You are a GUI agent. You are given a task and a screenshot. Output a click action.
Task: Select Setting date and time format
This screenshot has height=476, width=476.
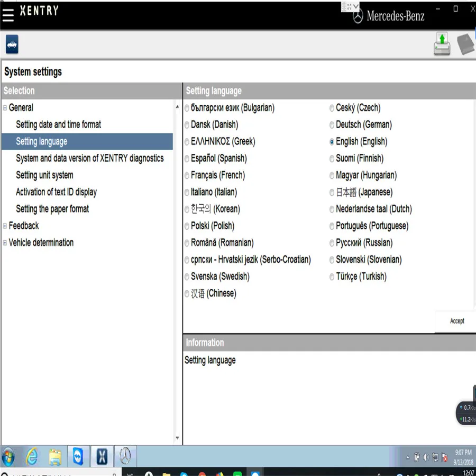point(59,124)
